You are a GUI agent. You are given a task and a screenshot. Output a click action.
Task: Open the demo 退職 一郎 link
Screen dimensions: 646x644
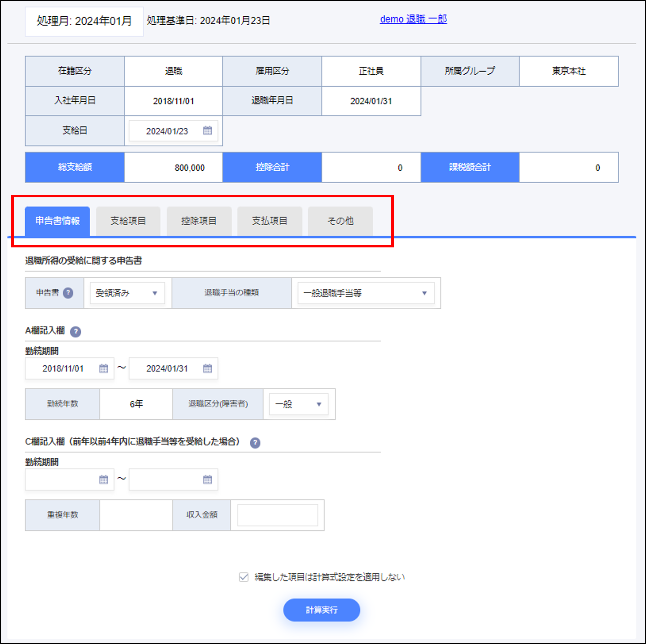pos(413,19)
